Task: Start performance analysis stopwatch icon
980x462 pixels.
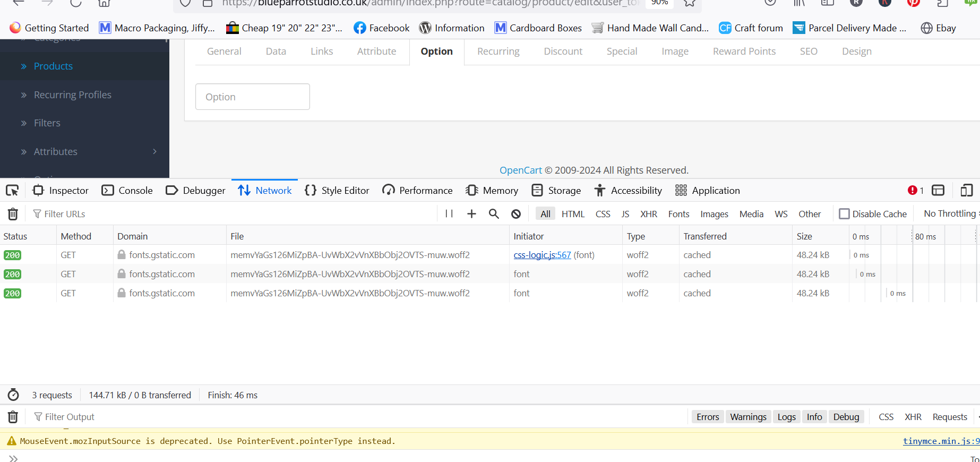Action: (13, 395)
